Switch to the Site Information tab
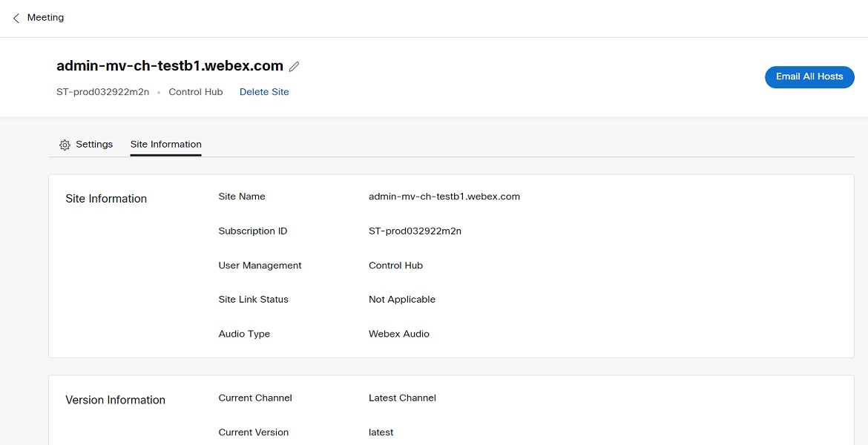 pyautogui.click(x=166, y=145)
